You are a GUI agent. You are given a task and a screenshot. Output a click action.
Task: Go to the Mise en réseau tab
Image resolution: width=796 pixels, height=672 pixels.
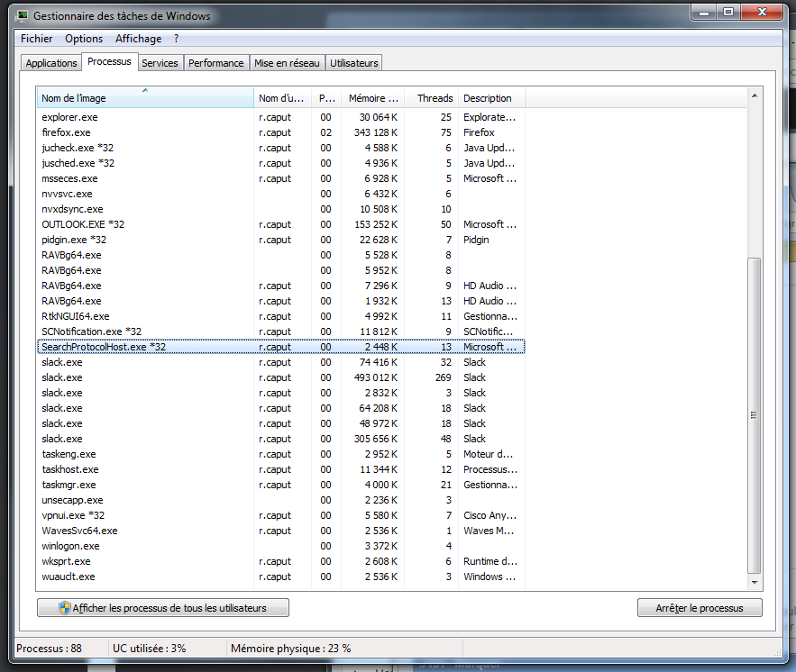287,63
